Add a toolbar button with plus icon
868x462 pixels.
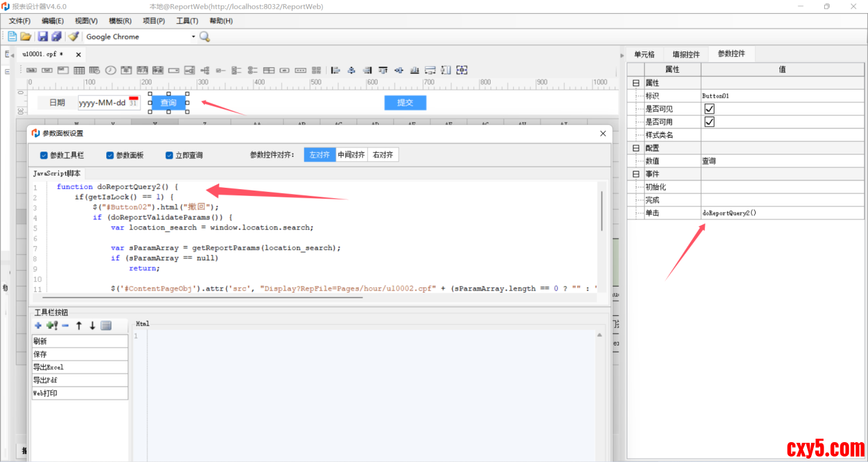coord(38,326)
